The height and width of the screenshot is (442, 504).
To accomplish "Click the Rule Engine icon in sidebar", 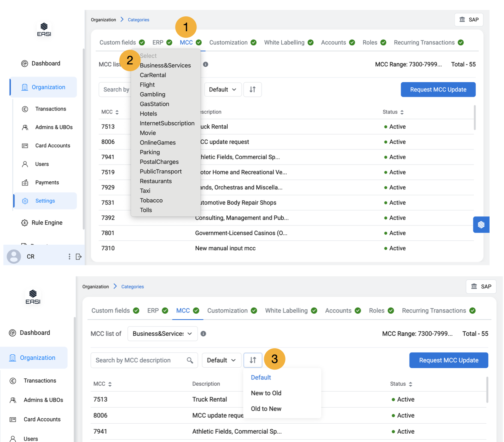I will pos(25,223).
